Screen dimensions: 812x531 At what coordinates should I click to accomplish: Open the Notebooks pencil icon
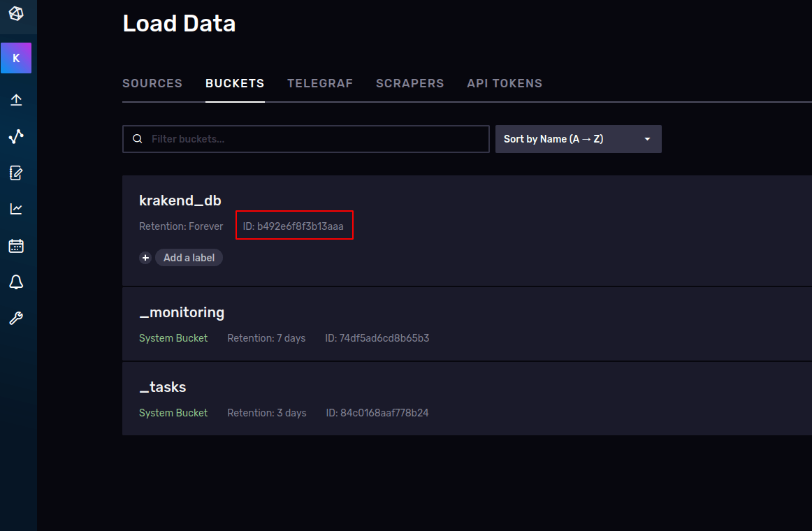(x=16, y=173)
